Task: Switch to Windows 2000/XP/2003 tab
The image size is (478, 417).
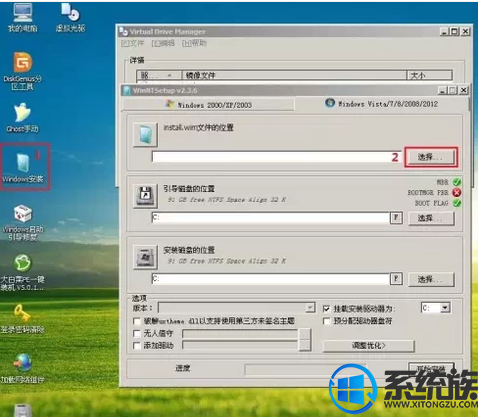Action: click(x=208, y=105)
